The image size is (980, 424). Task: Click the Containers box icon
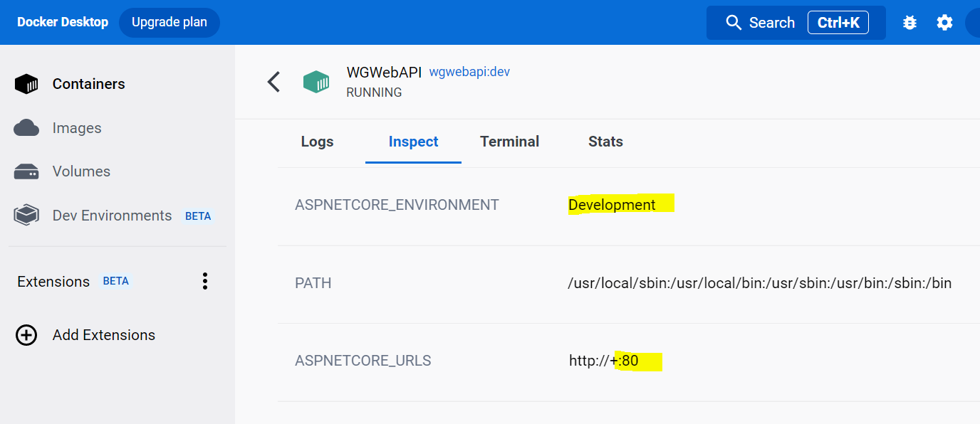pos(26,84)
